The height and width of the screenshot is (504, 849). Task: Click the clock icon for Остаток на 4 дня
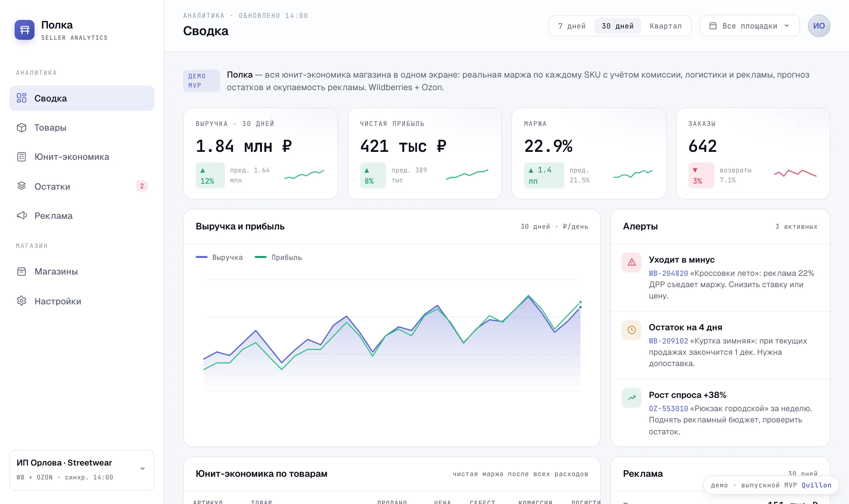[631, 330]
